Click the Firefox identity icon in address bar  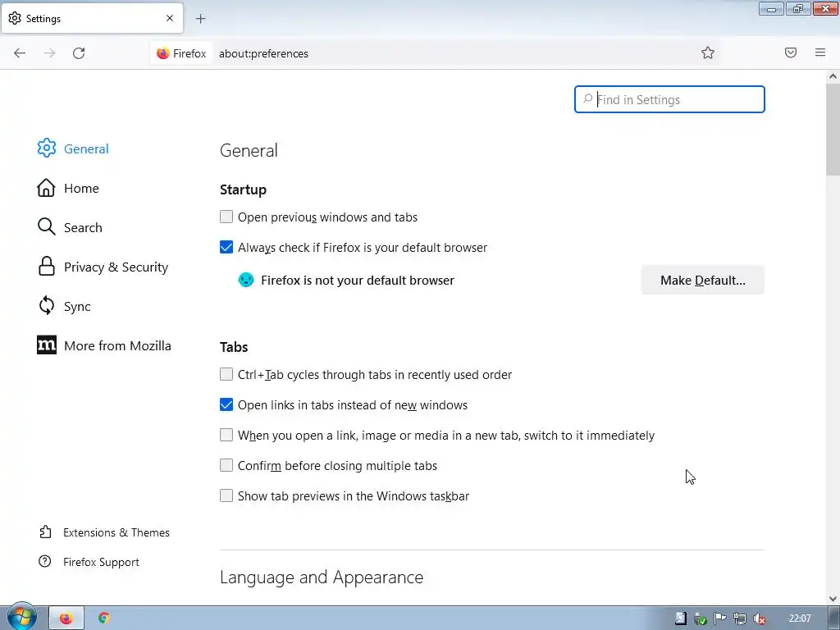pyautogui.click(x=163, y=53)
